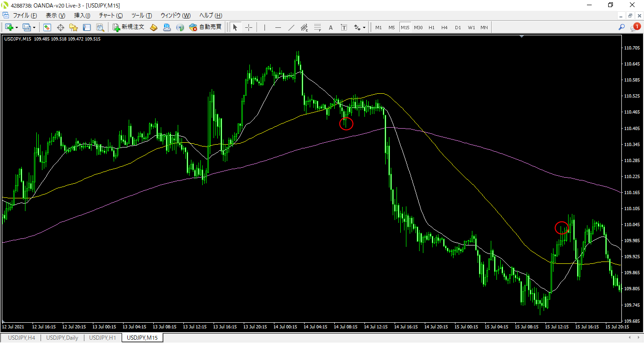
Task: Toggle the 自動売買 auto trading button
Action: coord(206,27)
